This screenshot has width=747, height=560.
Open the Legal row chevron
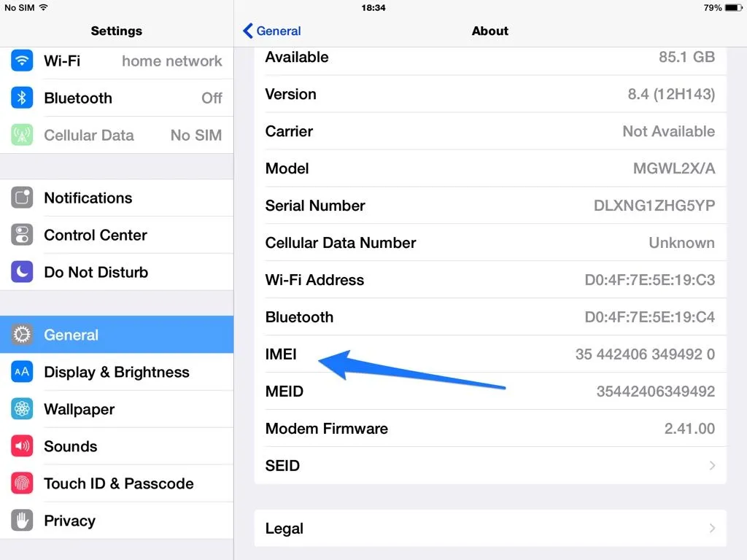click(x=712, y=529)
